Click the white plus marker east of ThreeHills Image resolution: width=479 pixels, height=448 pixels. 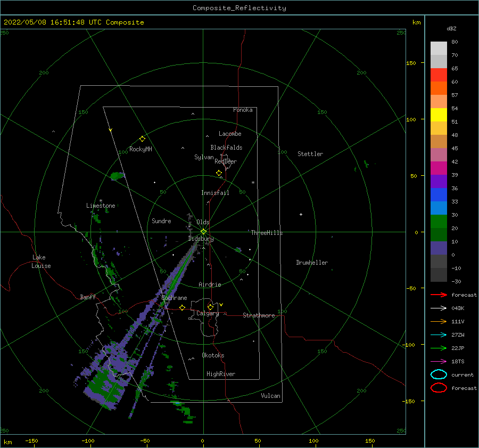(x=301, y=214)
